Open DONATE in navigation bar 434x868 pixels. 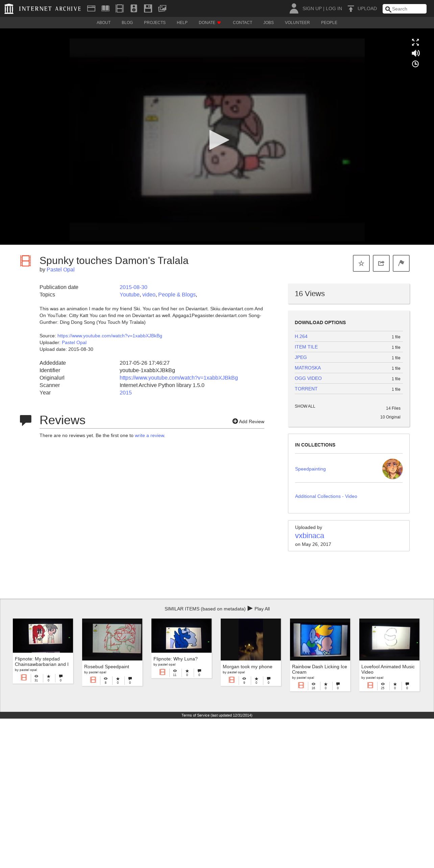pos(210,23)
